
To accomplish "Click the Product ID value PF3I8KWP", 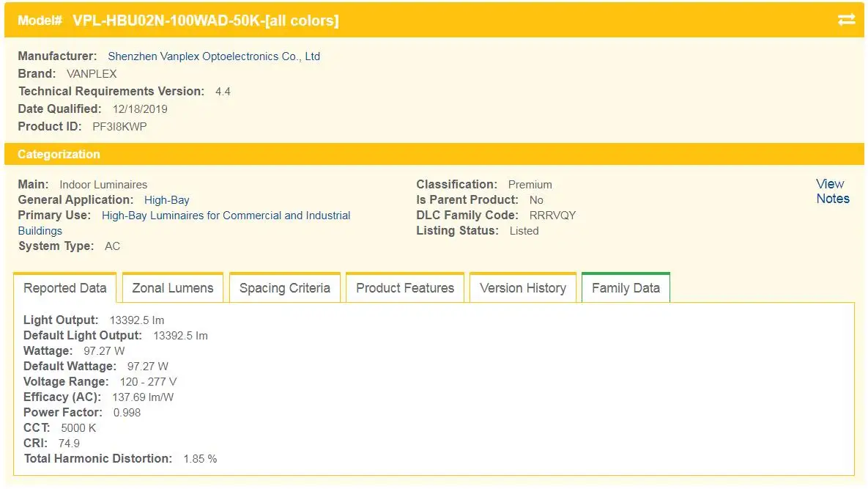I will pos(119,127).
